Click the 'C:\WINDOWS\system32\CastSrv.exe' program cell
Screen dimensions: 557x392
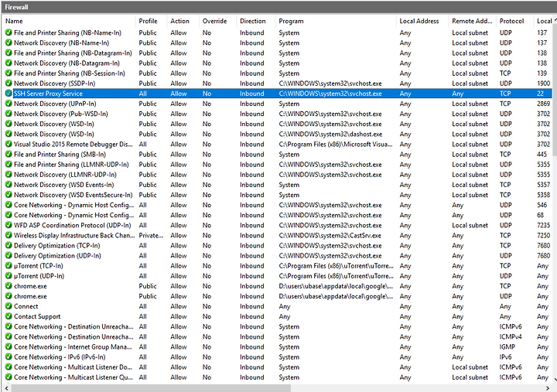tap(330, 235)
